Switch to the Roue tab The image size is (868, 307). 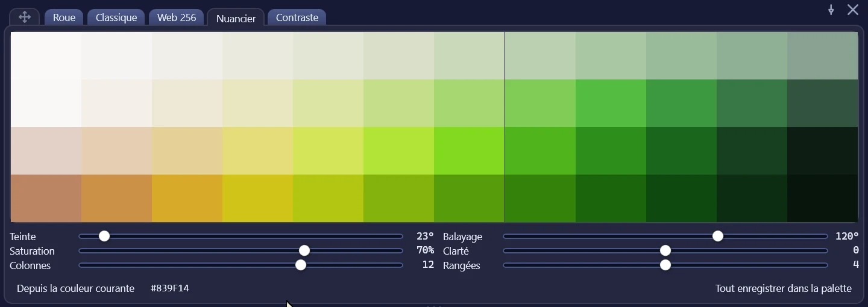click(x=64, y=17)
